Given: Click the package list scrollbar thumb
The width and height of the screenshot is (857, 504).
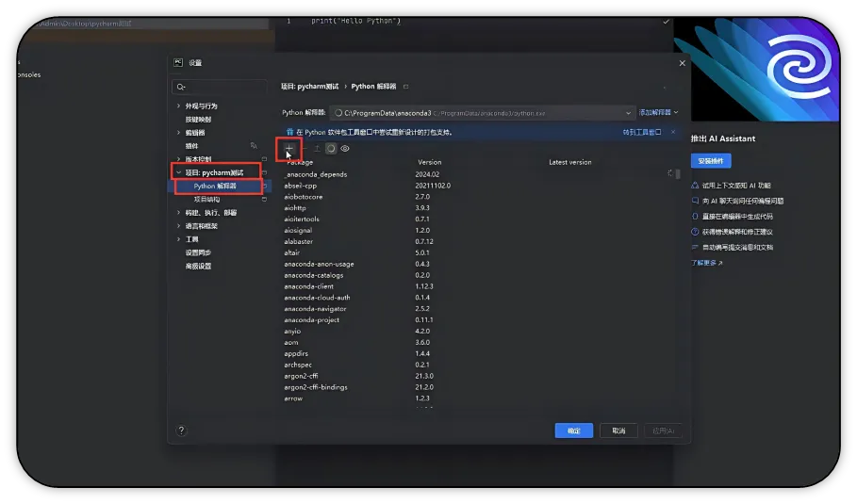Looking at the screenshot, I should (678, 174).
